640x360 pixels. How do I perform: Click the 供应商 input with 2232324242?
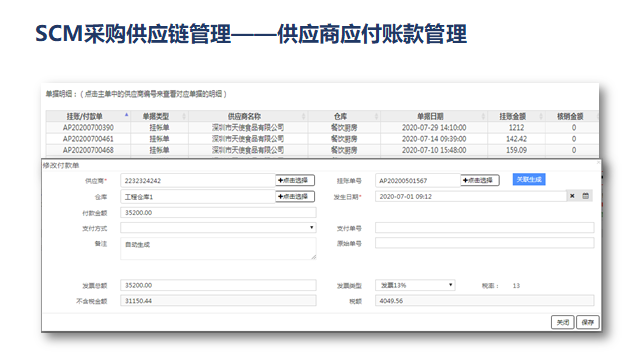click(198, 180)
